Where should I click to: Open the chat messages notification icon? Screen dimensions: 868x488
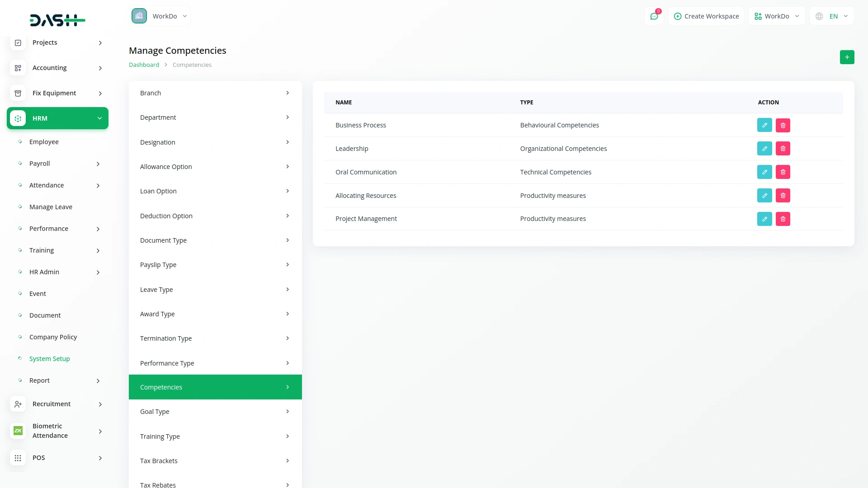click(x=654, y=16)
